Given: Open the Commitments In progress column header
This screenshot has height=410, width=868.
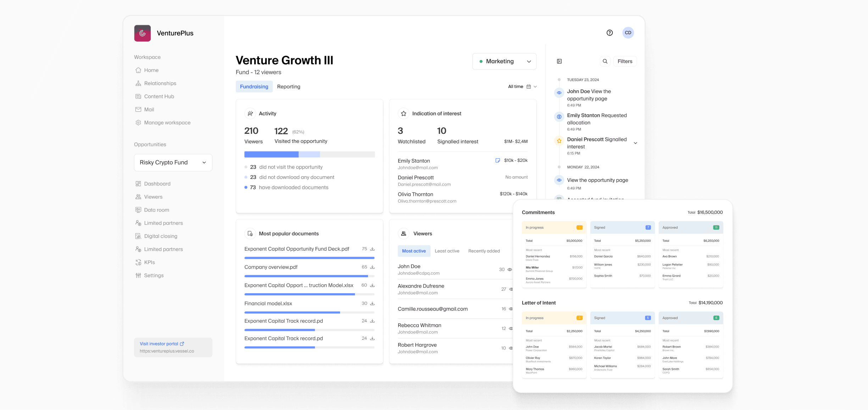Looking at the screenshot, I should click(554, 228).
